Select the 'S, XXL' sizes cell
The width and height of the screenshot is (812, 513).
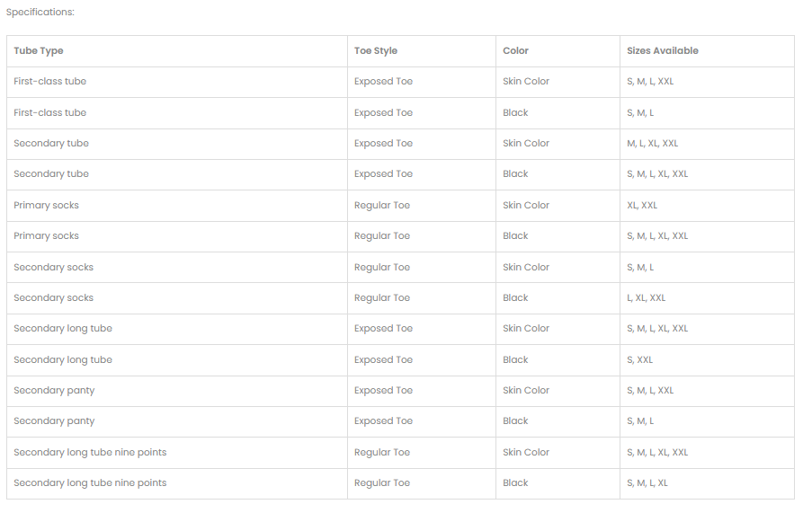pyautogui.click(x=640, y=360)
